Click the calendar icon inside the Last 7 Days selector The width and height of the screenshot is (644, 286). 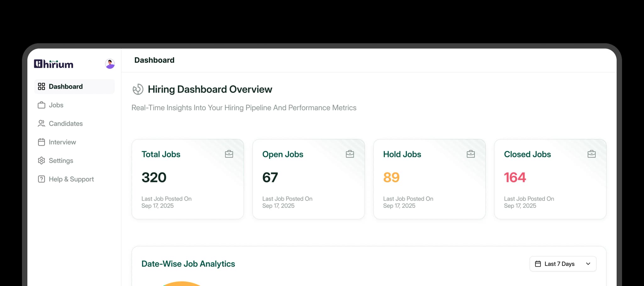pos(538,264)
